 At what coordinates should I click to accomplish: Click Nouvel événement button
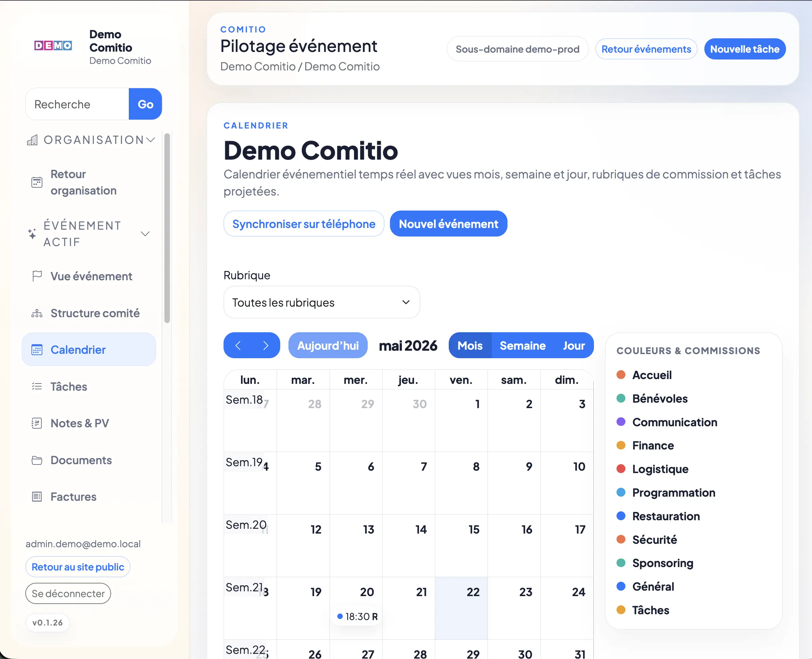[x=448, y=224]
